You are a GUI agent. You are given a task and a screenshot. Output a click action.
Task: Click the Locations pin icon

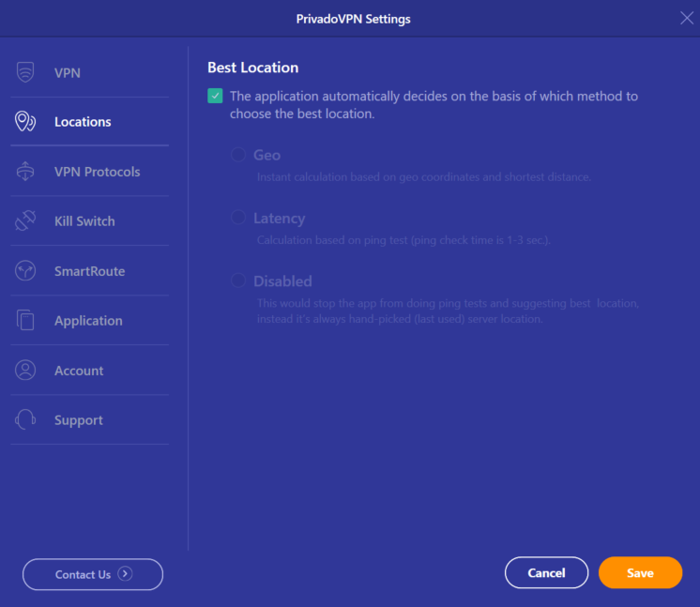click(25, 122)
